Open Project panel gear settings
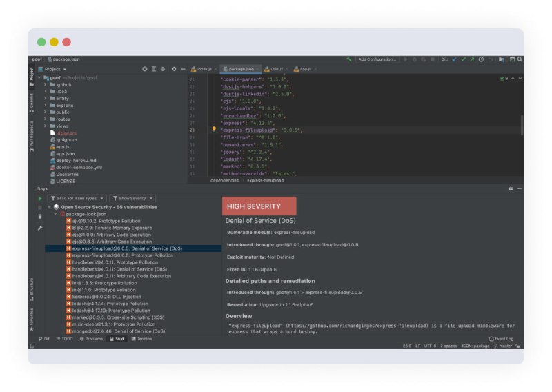 click(174, 69)
